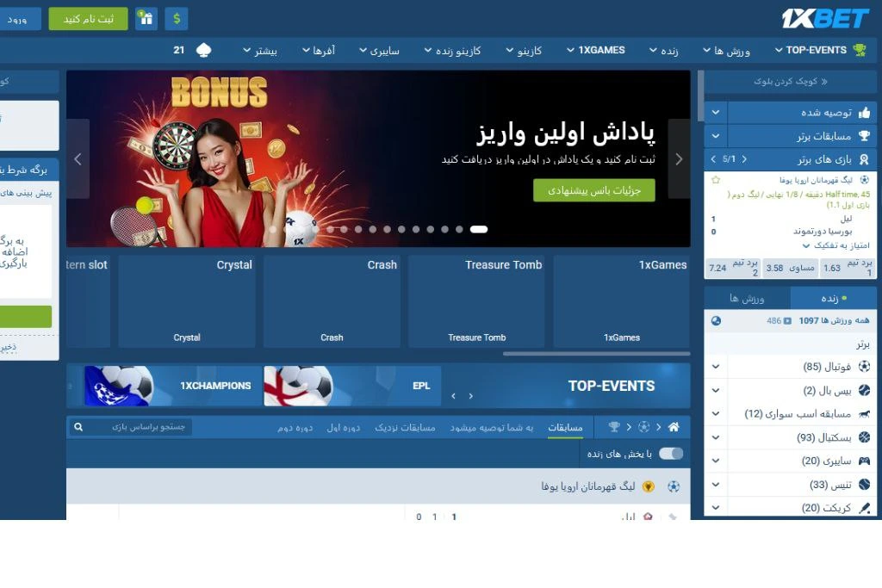
Task: Select the دوره اول first half filter
Action: pos(343,427)
